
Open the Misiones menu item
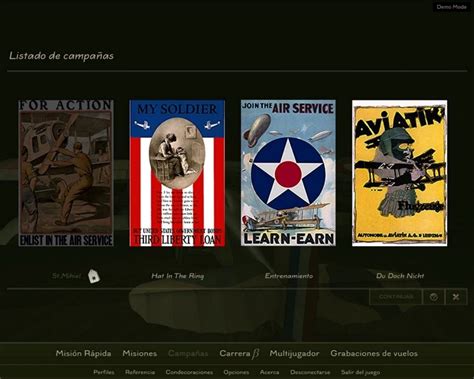tap(140, 353)
